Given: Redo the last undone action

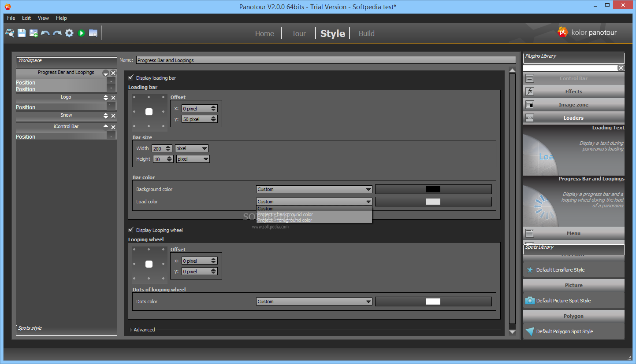Looking at the screenshot, I should [x=57, y=33].
